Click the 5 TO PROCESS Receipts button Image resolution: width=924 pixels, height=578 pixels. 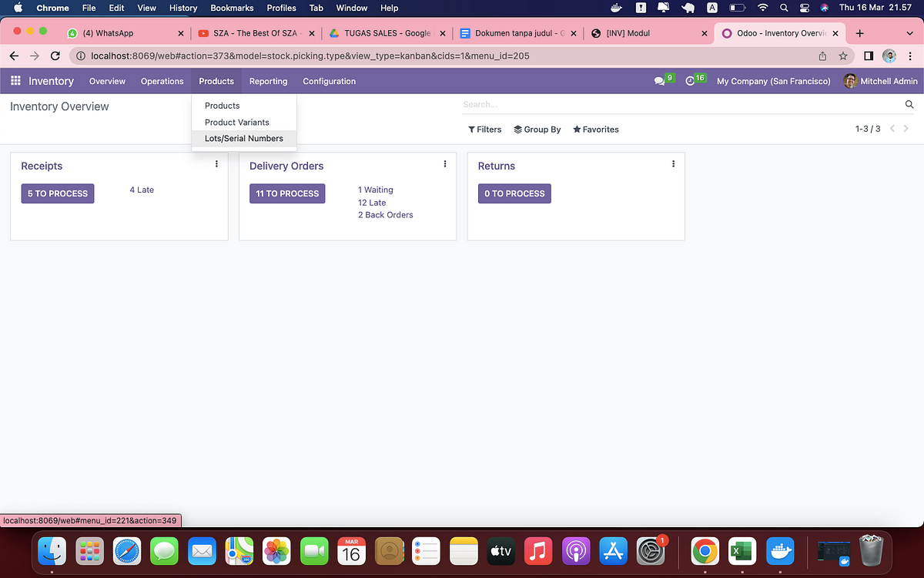pyautogui.click(x=57, y=193)
